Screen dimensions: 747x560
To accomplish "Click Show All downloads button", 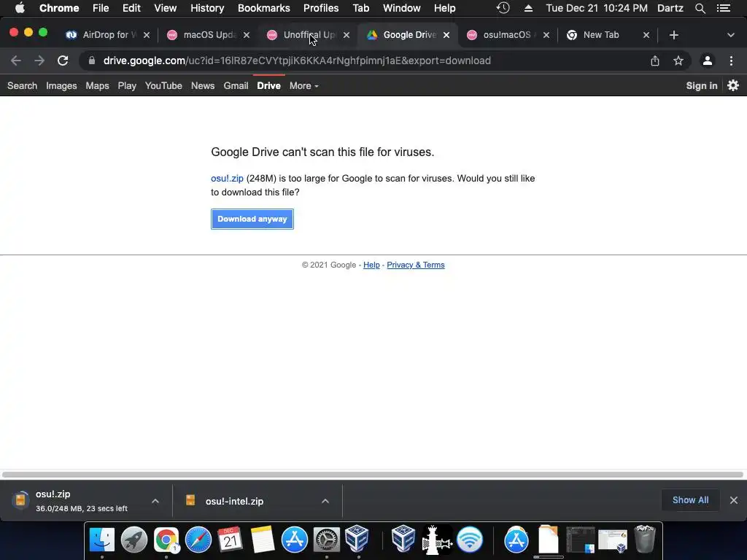I will (690, 500).
